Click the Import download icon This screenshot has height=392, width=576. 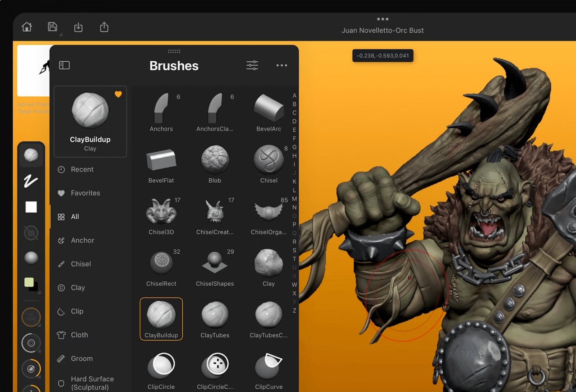78,27
